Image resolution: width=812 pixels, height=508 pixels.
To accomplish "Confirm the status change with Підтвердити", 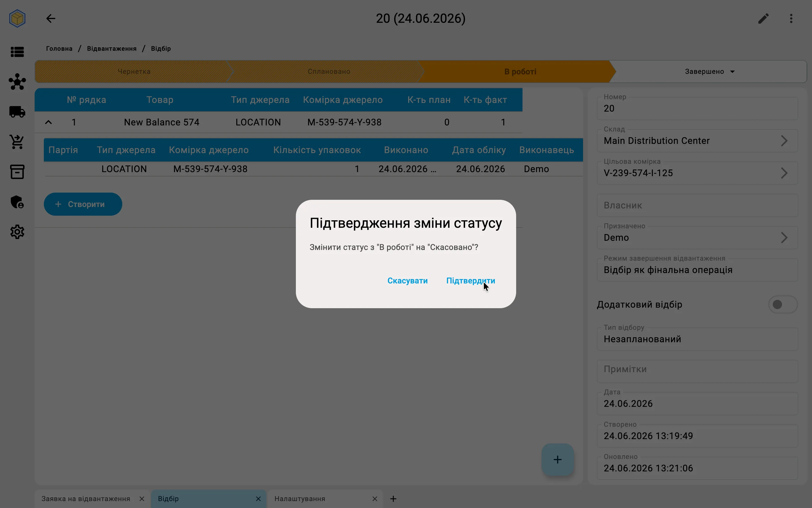I will pos(470,281).
